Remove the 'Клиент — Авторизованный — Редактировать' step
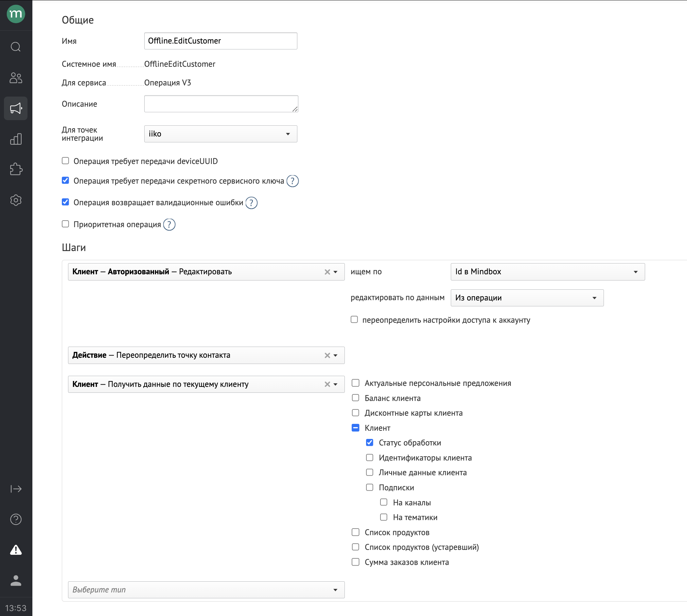 (327, 272)
